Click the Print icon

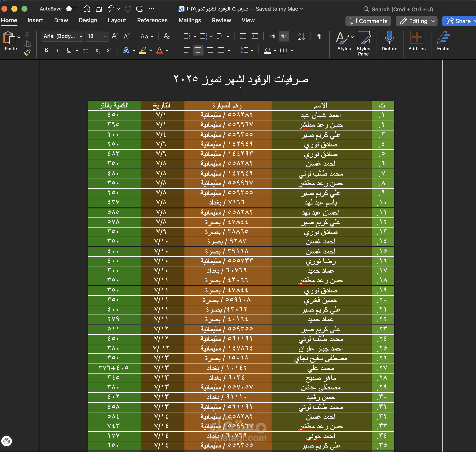(140, 9)
